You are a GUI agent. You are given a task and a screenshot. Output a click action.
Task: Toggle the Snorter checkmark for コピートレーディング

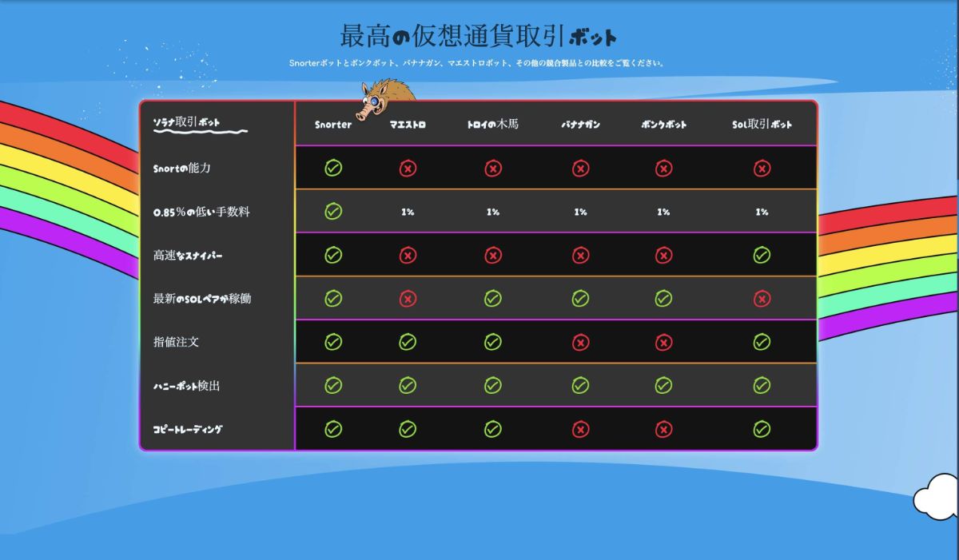(333, 428)
